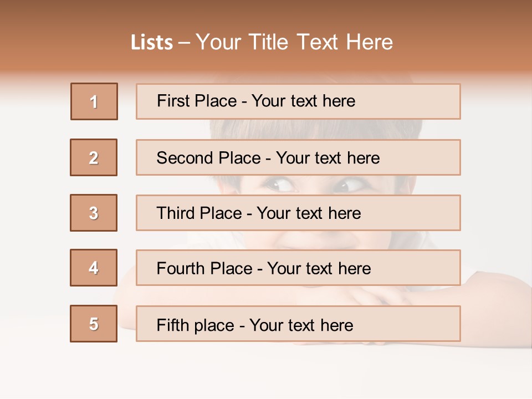Click the number 5 box
Viewport: 532px width, 399px height.
(94, 324)
